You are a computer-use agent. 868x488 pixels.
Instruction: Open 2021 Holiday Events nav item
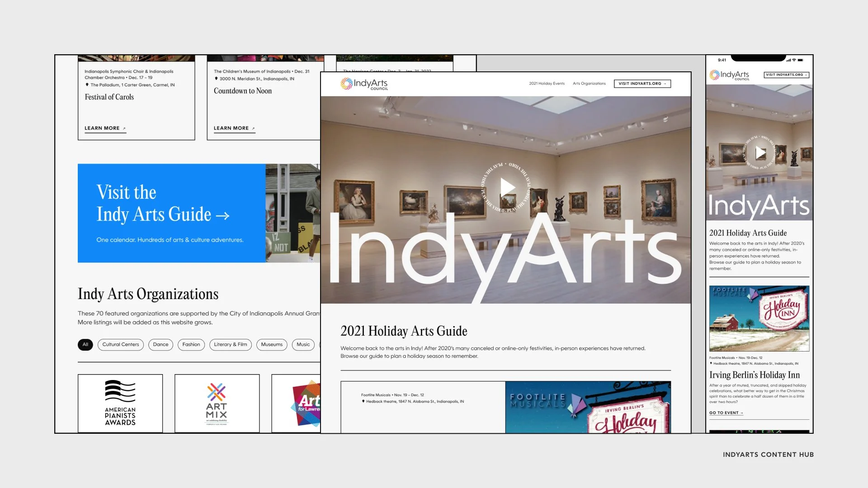coord(547,84)
